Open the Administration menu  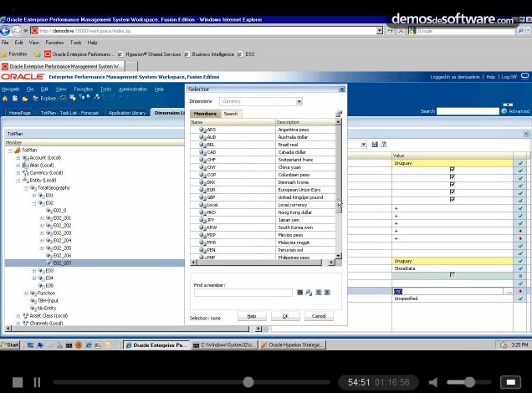click(133, 89)
